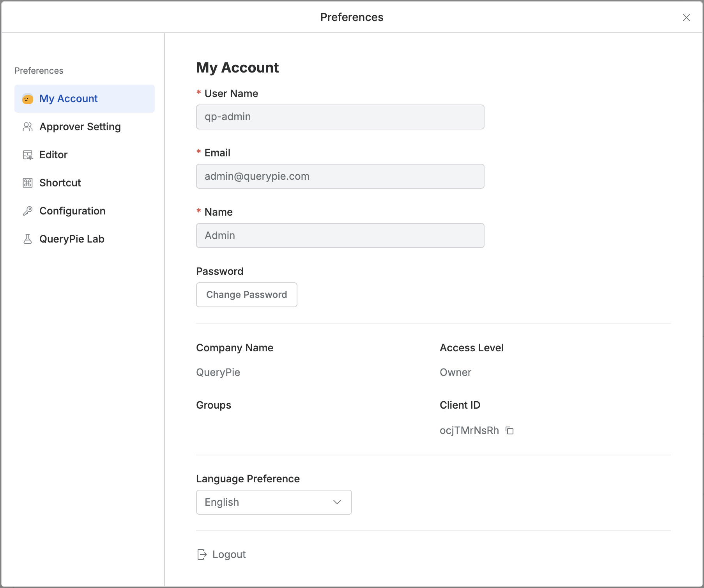Click the Approver Setting people icon
The image size is (704, 588).
(28, 127)
